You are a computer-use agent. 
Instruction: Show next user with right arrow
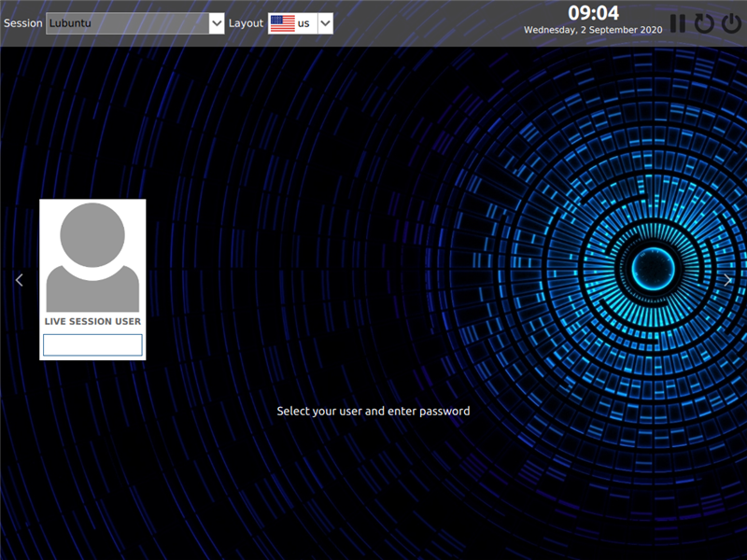(727, 280)
